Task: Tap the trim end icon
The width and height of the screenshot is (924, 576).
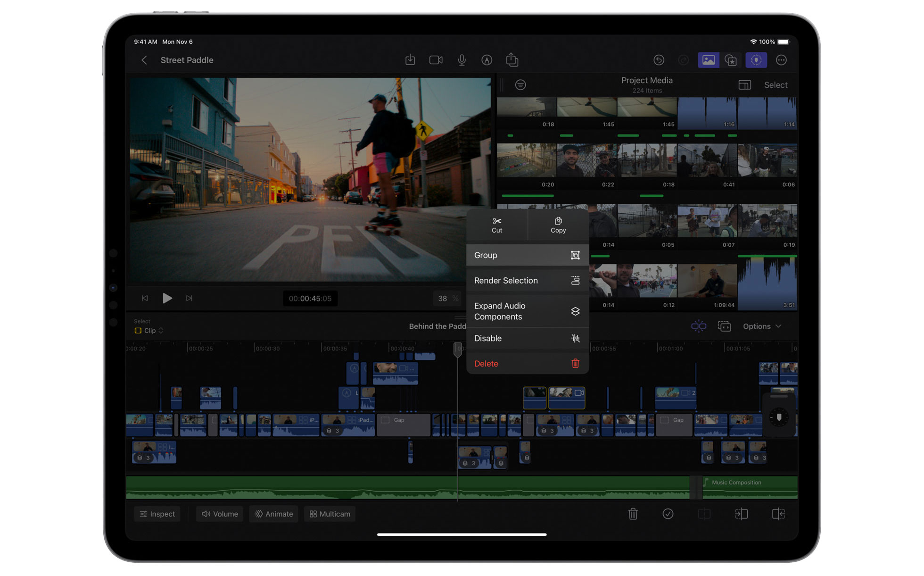Action: pyautogui.click(x=778, y=514)
